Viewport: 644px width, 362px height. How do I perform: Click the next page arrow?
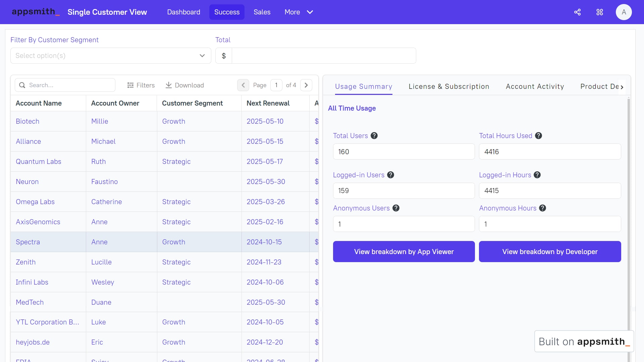pyautogui.click(x=306, y=85)
